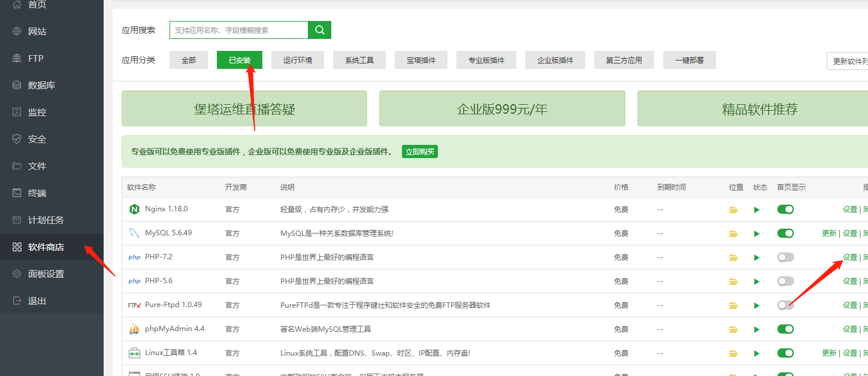Open 设置 for PHP-5.6

(850, 281)
